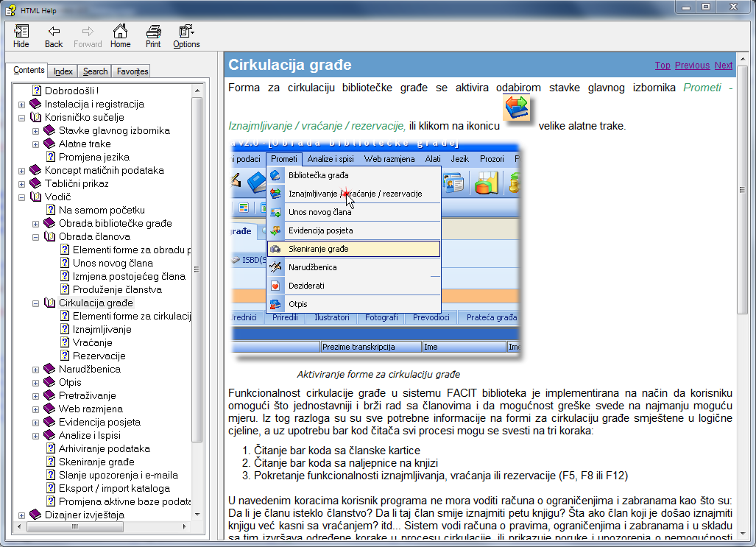Click the Previous link
Viewport: 756px width, 547px height.
692,66
